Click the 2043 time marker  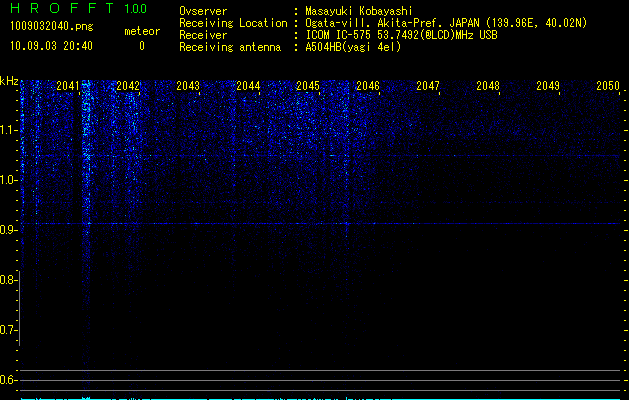(188, 86)
